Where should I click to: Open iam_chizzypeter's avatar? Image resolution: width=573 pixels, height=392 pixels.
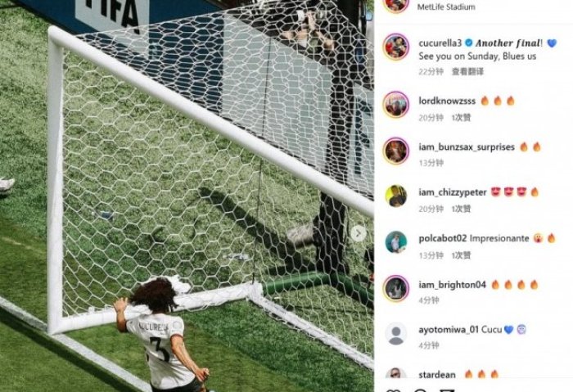(395, 196)
